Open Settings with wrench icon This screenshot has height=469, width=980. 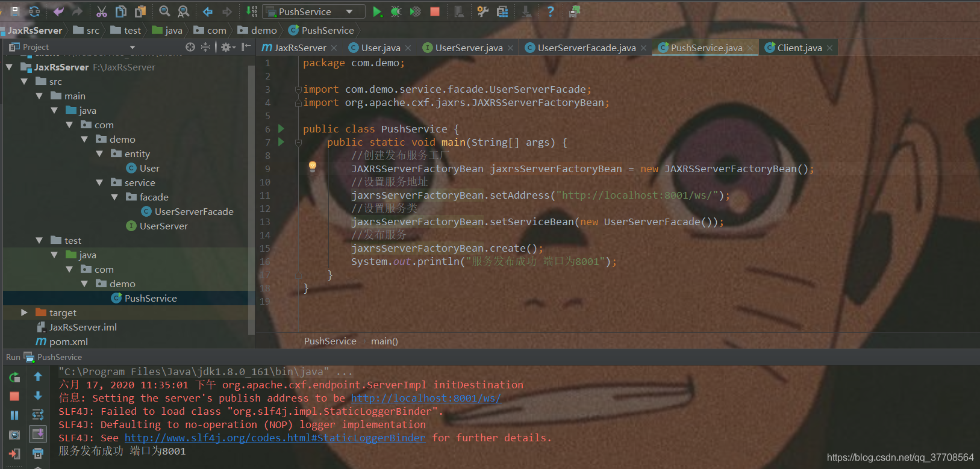coord(483,11)
